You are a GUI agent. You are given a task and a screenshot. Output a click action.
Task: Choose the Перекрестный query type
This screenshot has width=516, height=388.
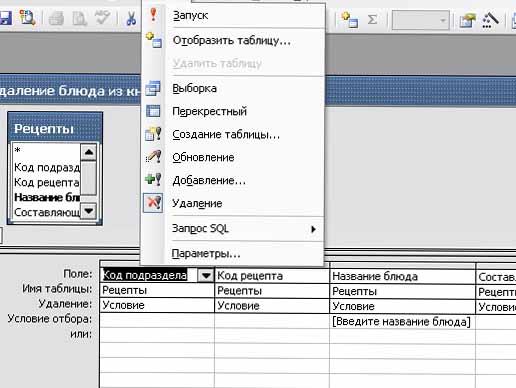[x=233, y=111]
